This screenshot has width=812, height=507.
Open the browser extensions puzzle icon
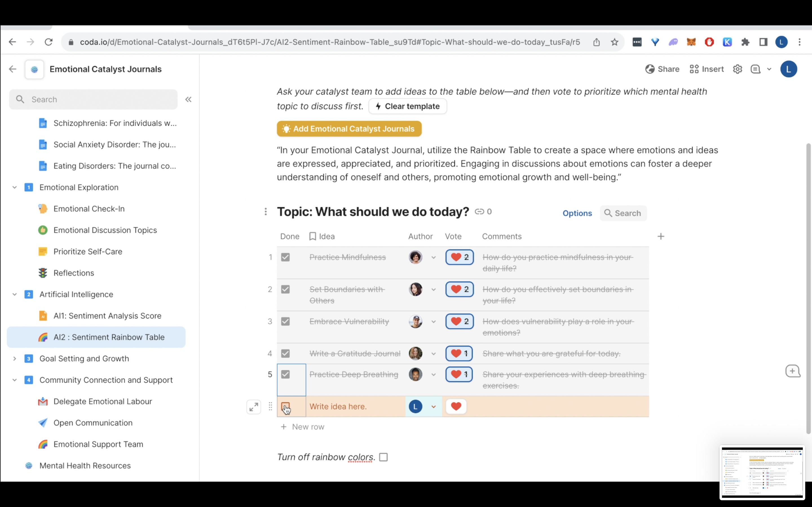(x=745, y=42)
